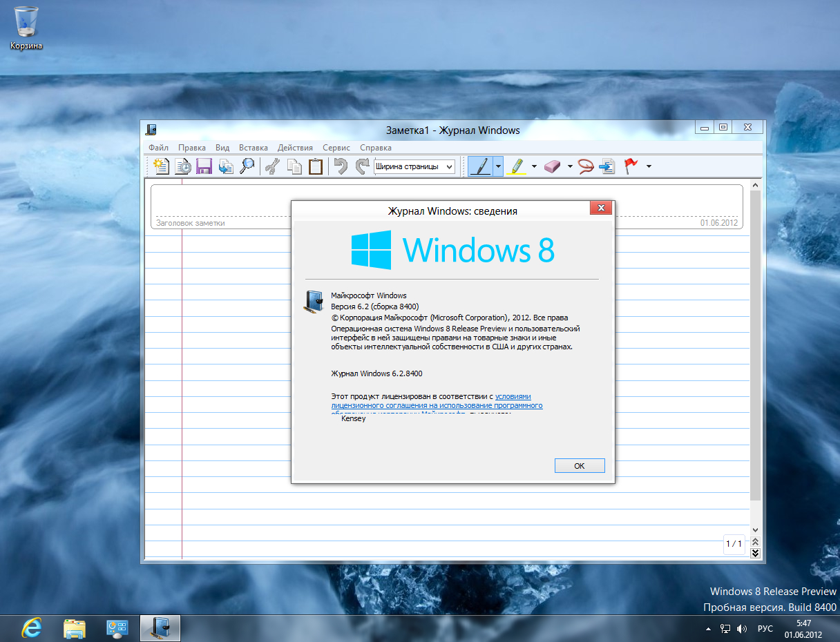Click OK in the About dialog
The width and height of the screenshot is (840, 642).
click(x=580, y=466)
